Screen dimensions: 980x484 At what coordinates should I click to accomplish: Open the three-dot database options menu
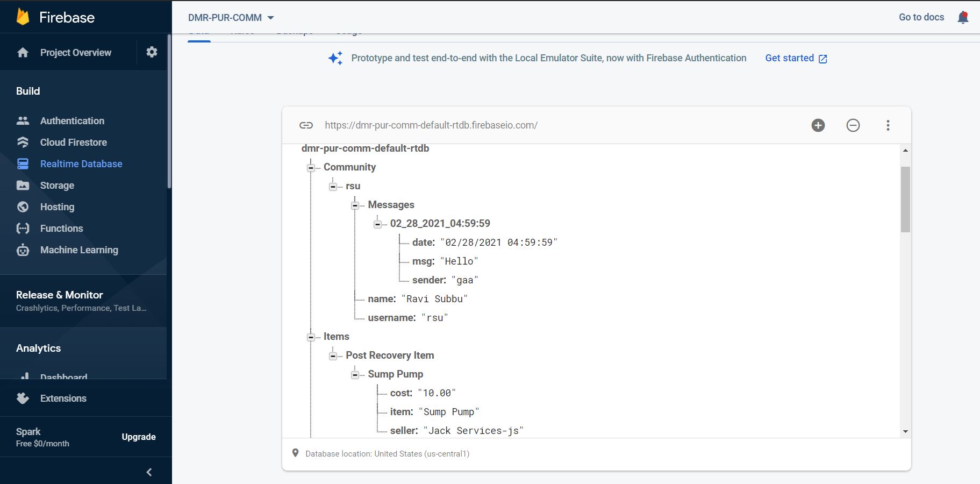pyautogui.click(x=888, y=125)
